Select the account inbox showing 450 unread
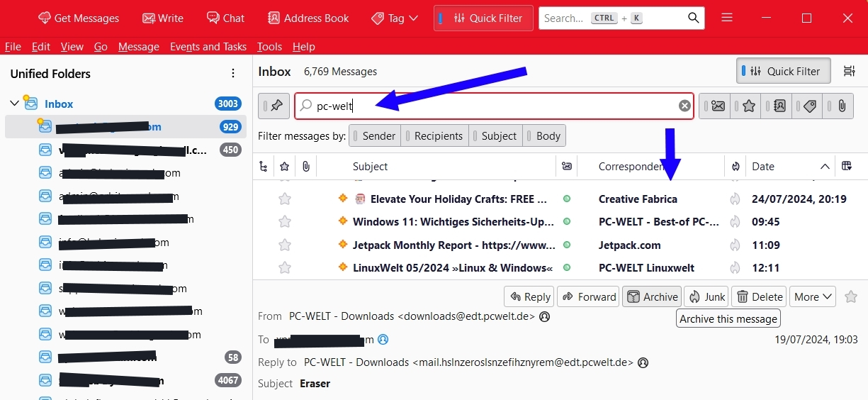The height and width of the screenshot is (400, 868). pos(126,150)
